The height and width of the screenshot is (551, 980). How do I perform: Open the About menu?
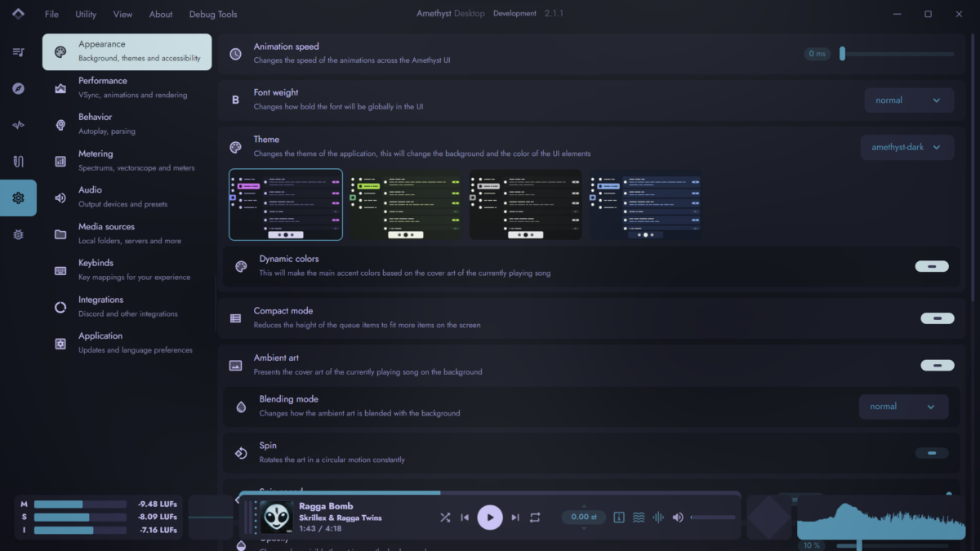pos(161,14)
